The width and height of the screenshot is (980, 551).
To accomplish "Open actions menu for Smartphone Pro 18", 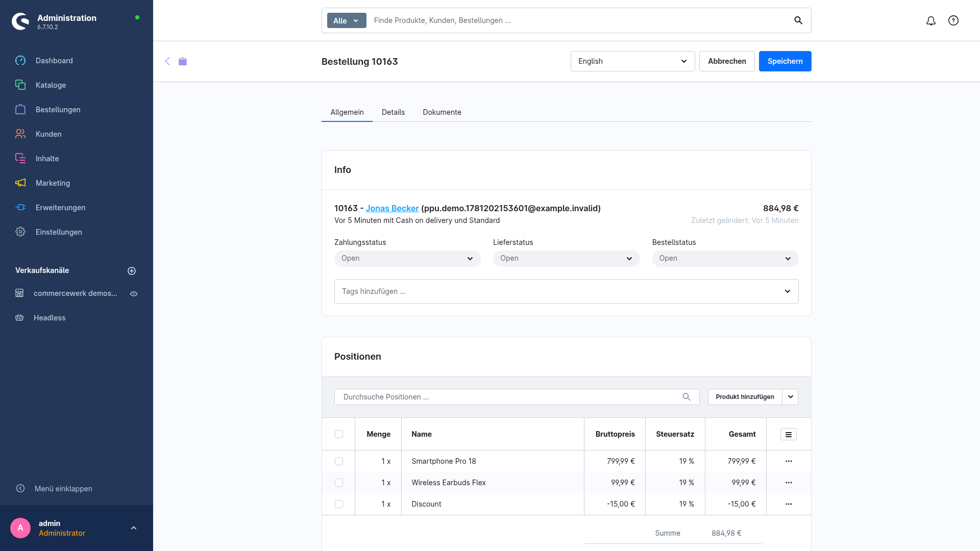I will [x=789, y=461].
